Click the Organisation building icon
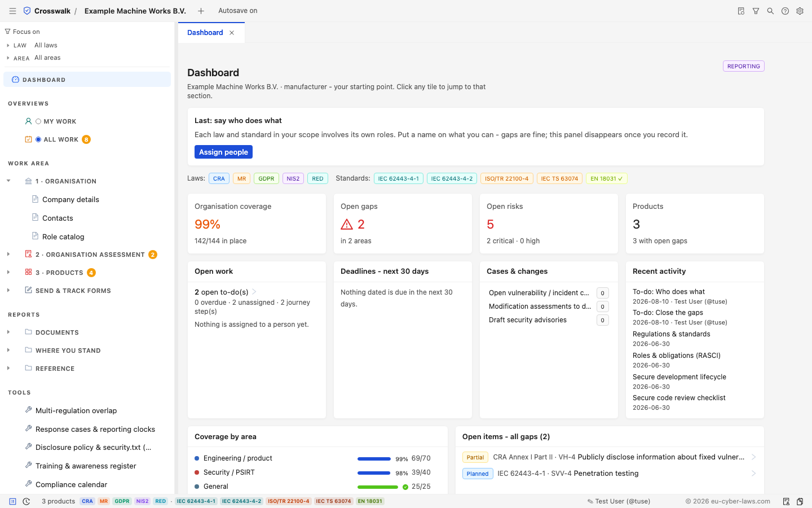812x508 pixels. 28,181
